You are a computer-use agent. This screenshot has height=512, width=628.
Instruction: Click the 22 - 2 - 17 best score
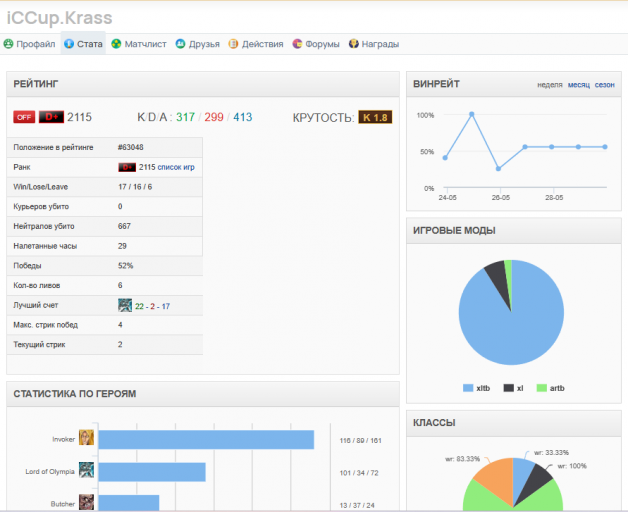[152, 306]
